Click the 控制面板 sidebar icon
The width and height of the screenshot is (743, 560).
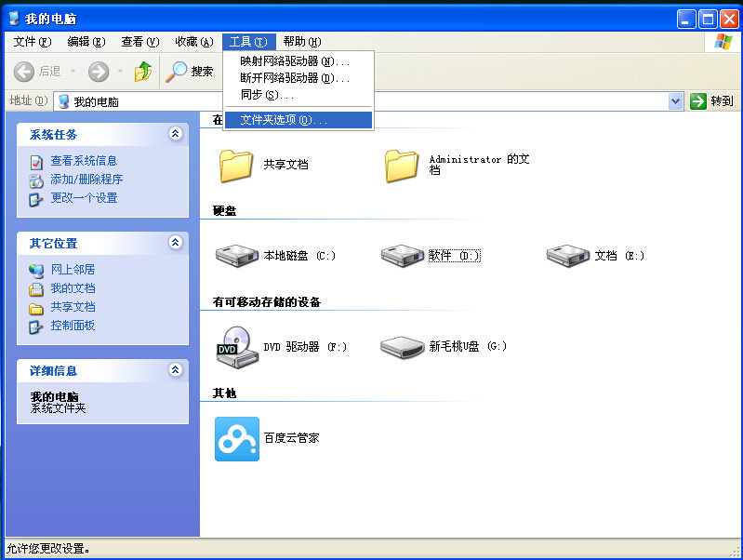pyautogui.click(x=36, y=327)
